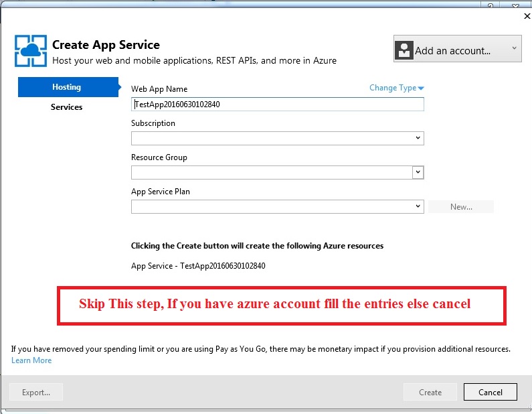Screen dimensions: 532x414
Task: Click the spending limit warning text
Action: (x=260, y=349)
